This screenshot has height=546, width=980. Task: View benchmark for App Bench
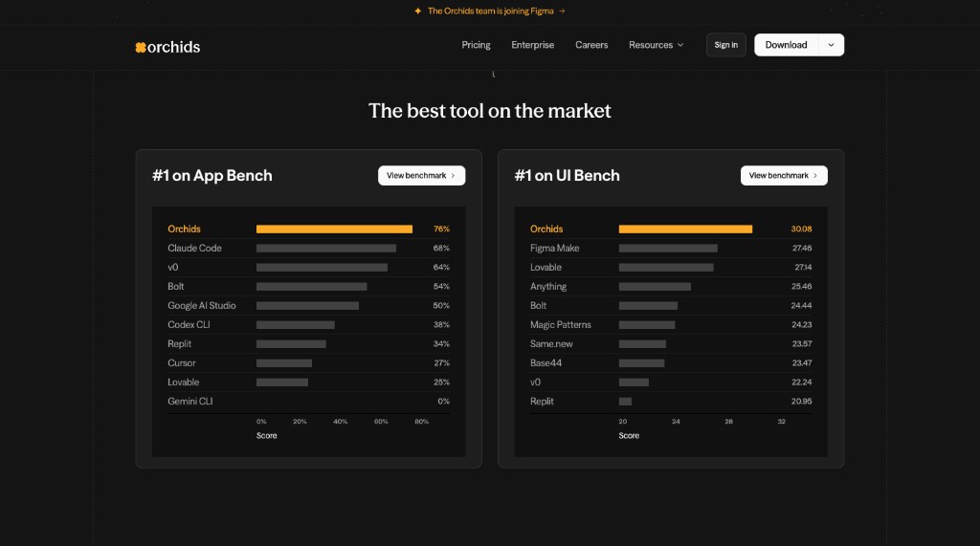pos(421,176)
